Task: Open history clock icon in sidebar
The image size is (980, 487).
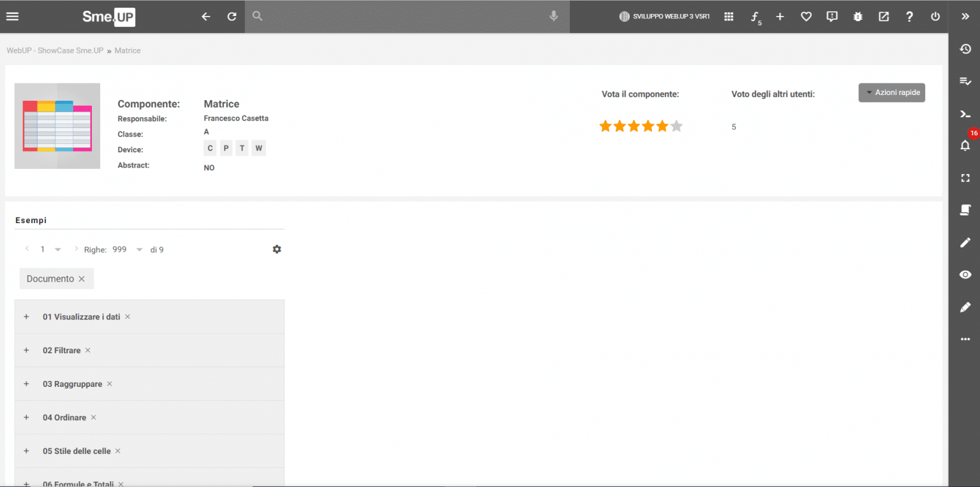Action: coord(965,48)
